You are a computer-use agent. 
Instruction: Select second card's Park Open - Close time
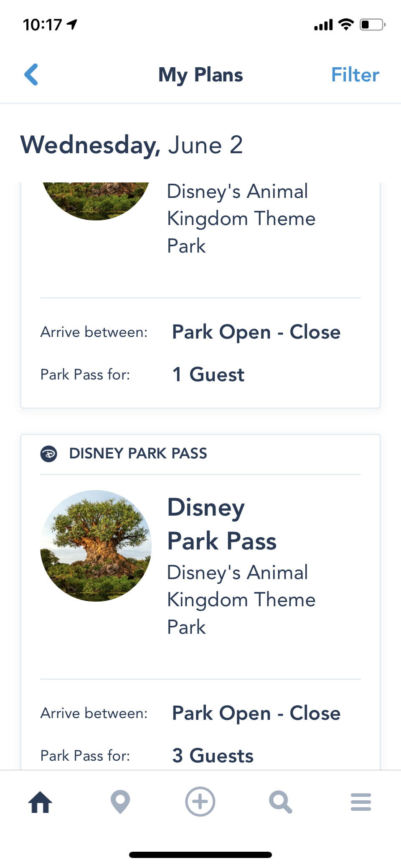click(x=256, y=713)
